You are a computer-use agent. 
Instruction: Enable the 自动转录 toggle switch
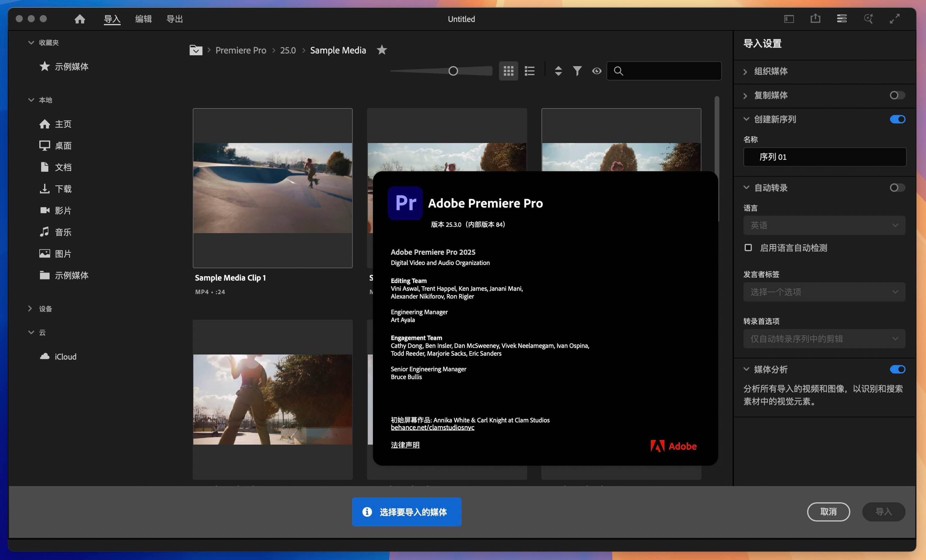(897, 188)
